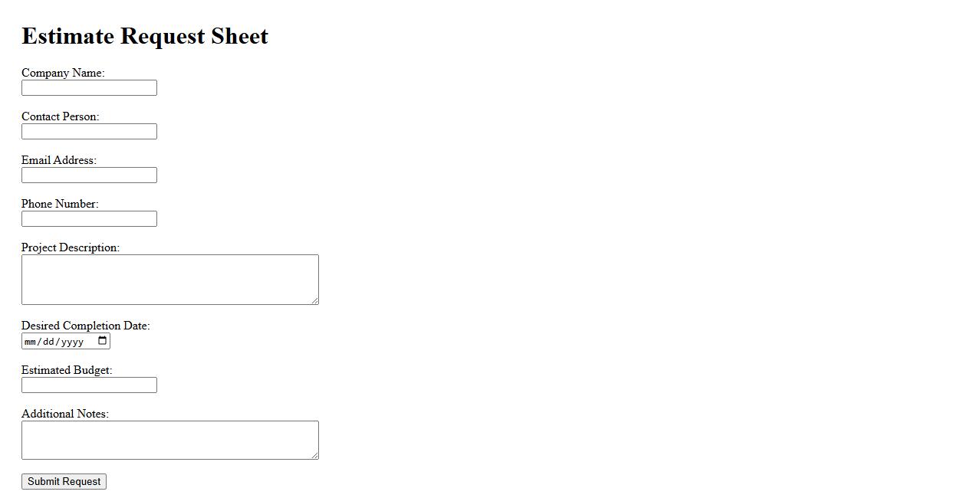Click the "Desired Completion Date:" label
Image resolution: width=980 pixels, height=498 pixels.
coord(85,326)
